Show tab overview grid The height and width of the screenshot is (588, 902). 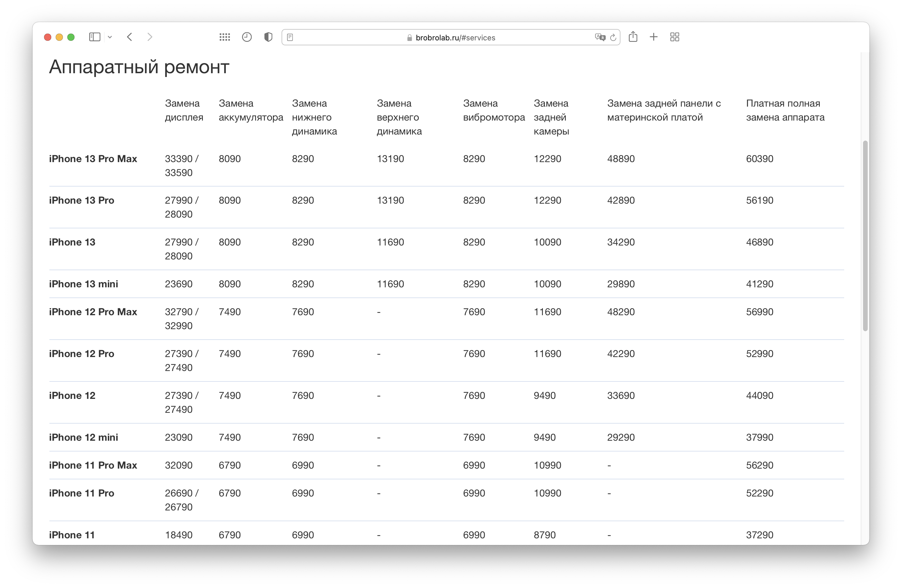[674, 37]
